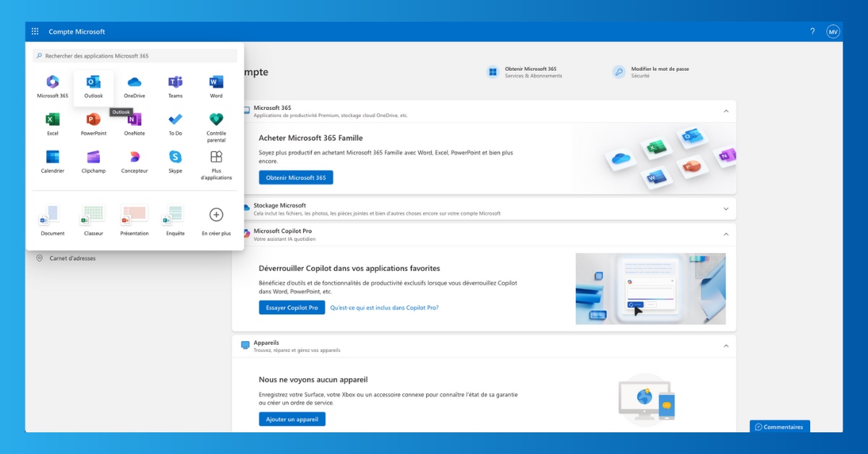868x454 pixels.
Task: Open Clipchamp app icon
Action: (93, 161)
